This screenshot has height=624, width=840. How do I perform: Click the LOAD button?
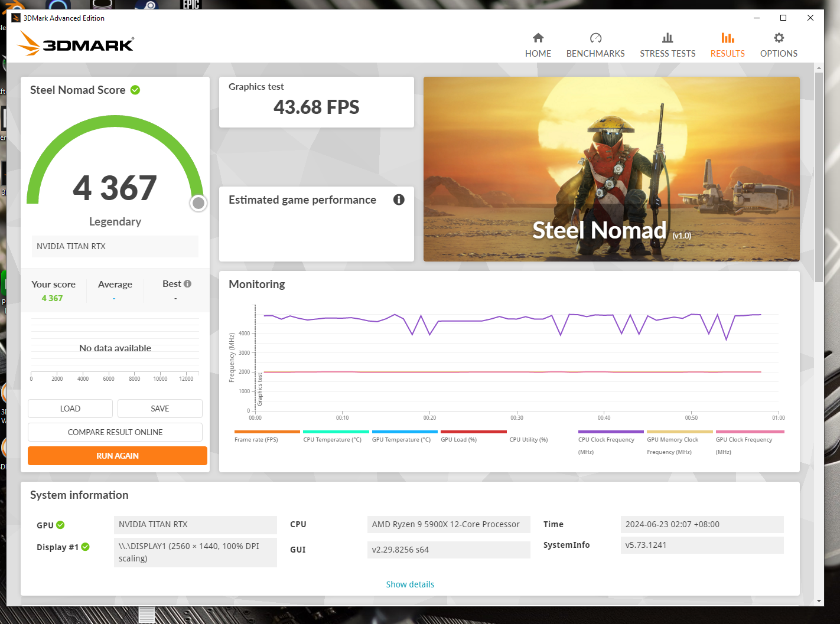70,409
